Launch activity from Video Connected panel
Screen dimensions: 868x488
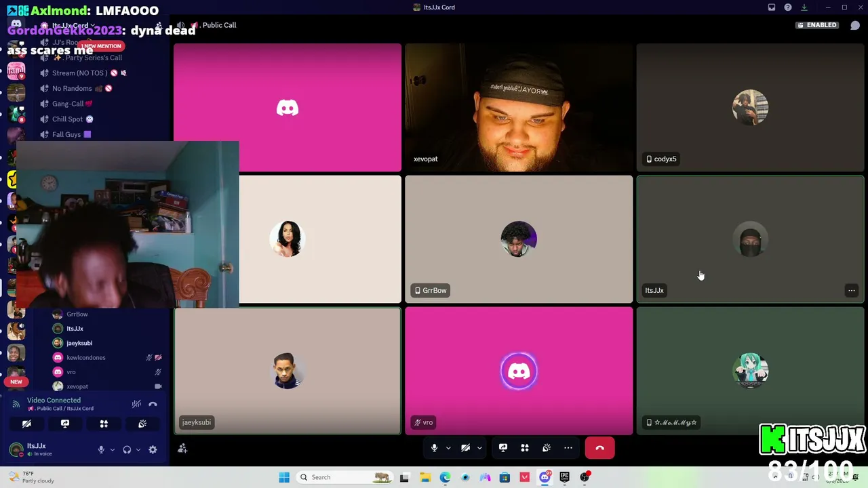[x=104, y=424]
